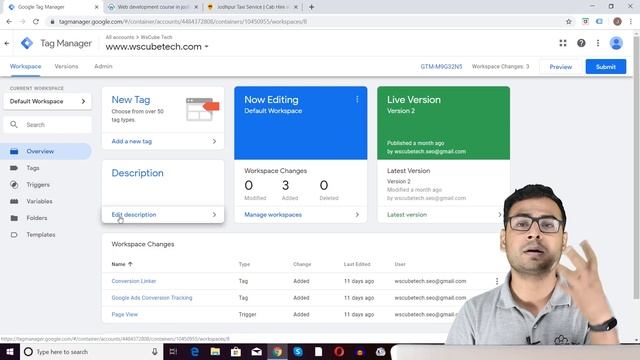Bookmark the page with the star icon
This screenshot has width=640, height=360.
coord(569,22)
